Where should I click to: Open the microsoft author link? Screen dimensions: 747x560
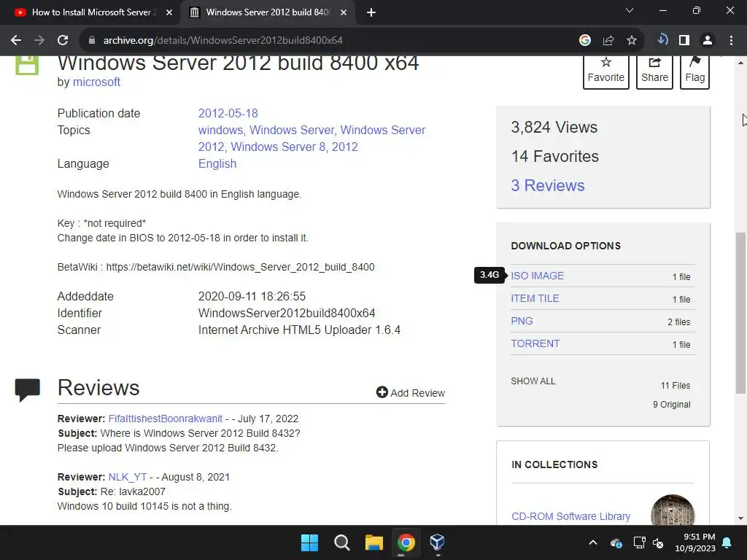96,82
